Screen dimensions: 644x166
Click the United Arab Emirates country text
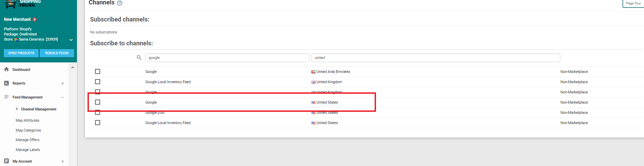tap(333, 72)
